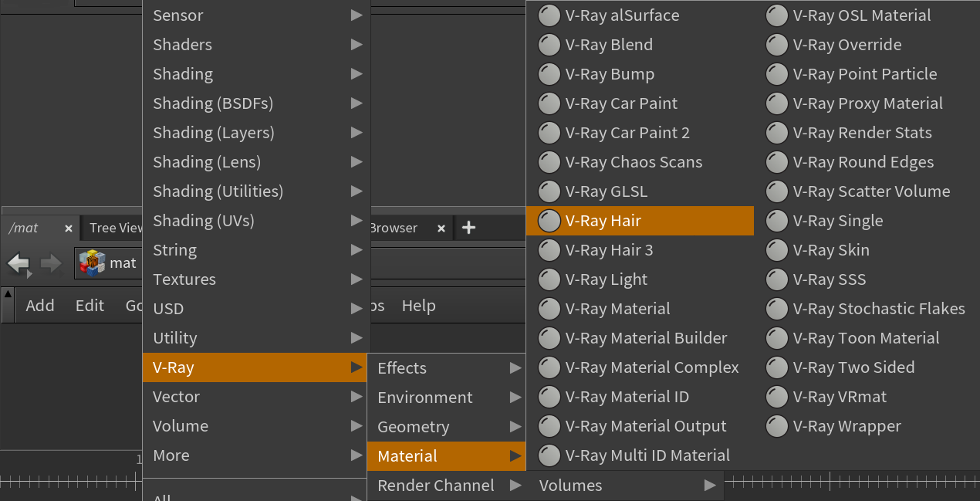Click the V-Ray Car Paint icon
Image resolution: width=980 pixels, height=501 pixels.
coord(549,103)
